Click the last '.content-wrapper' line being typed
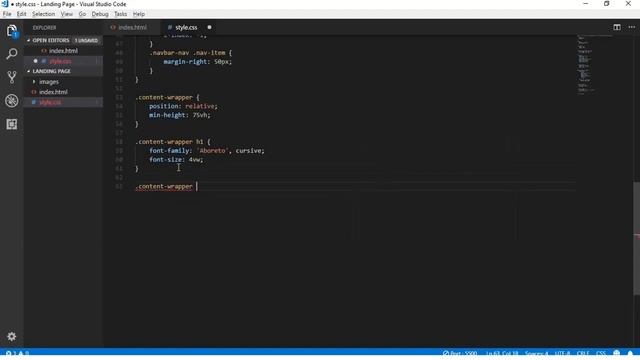This screenshot has width=640, height=360. pos(164,186)
